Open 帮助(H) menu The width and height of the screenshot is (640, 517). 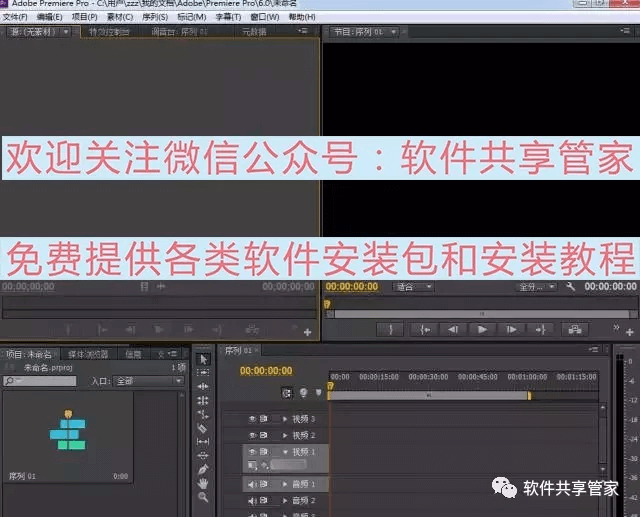[x=302, y=17]
